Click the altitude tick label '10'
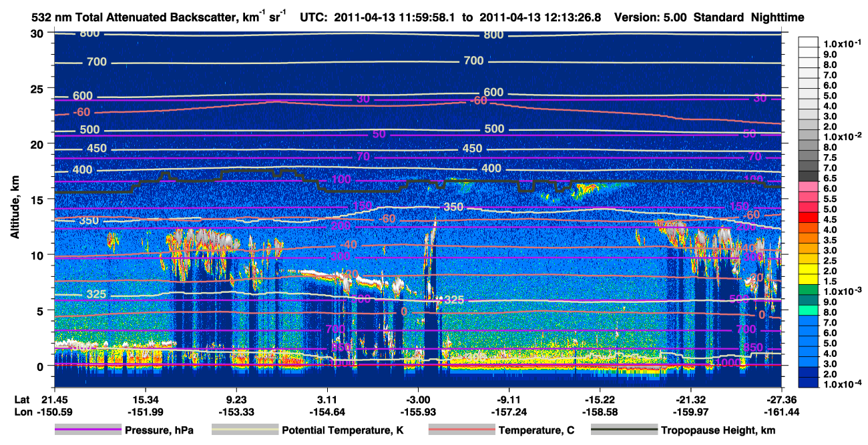868x445 pixels. 39,255
